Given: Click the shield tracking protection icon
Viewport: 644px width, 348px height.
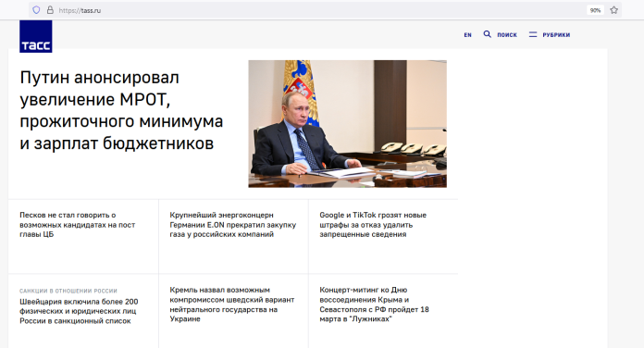Looking at the screenshot, I should [x=36, y=10].
